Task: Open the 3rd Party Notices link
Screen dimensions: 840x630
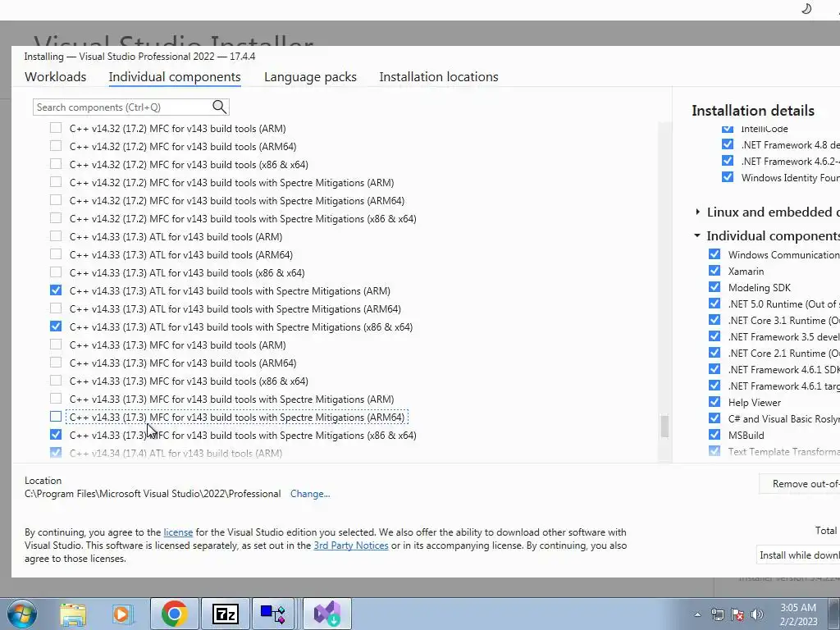Action: pyautogui.click(x=351, y=546)
